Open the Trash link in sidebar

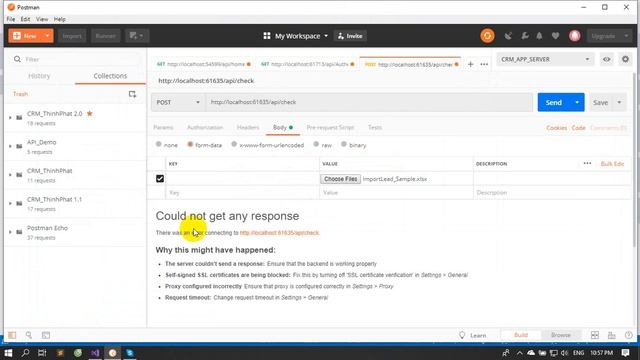click(x=20, y=94)
